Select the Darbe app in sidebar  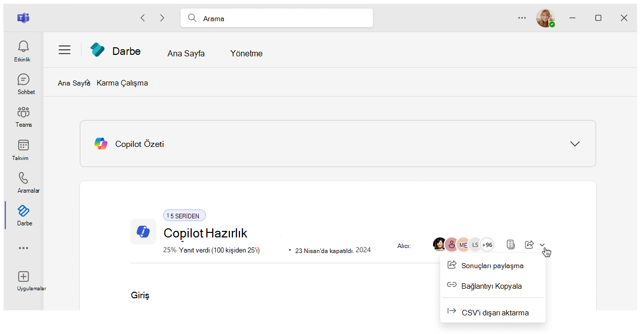tap(24, 211)
